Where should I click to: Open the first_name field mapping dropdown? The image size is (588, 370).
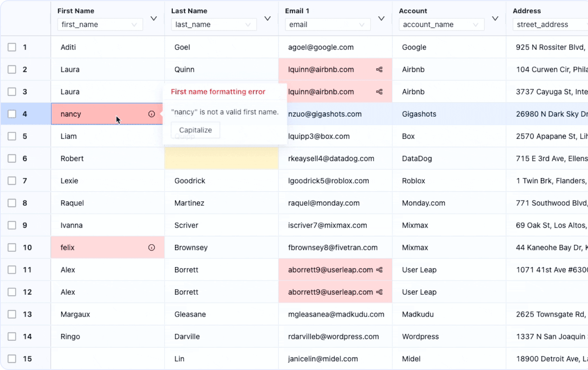click(x=100, y=25)
